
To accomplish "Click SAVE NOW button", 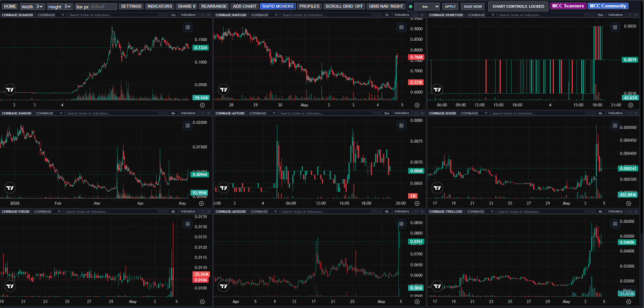I will tap(472, 6).
